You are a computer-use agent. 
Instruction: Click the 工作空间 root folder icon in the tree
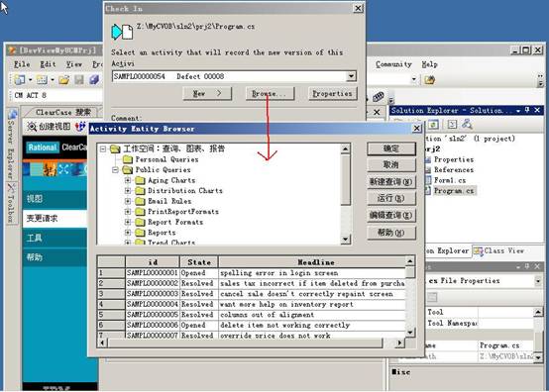[x=115, y=148]
